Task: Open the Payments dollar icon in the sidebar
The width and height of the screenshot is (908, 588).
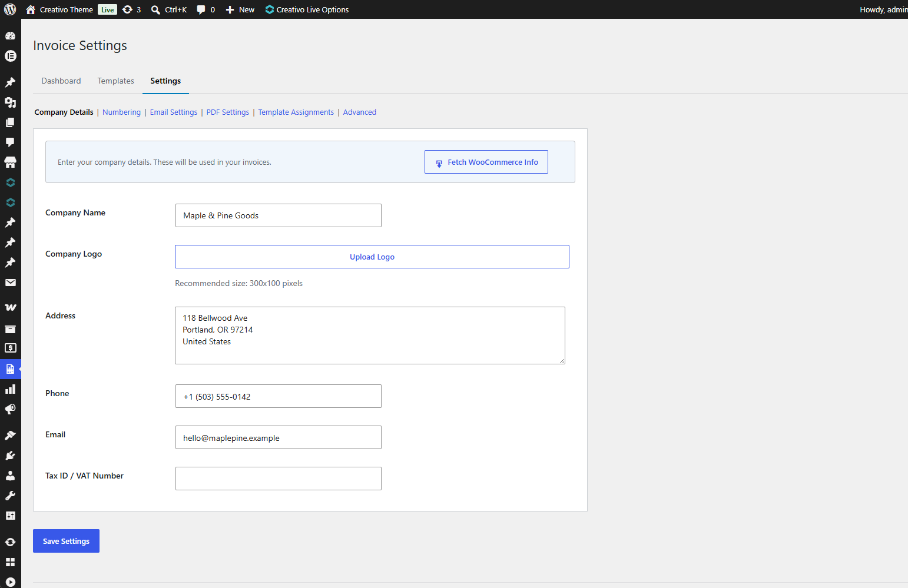Action: (x=10, y=348)
